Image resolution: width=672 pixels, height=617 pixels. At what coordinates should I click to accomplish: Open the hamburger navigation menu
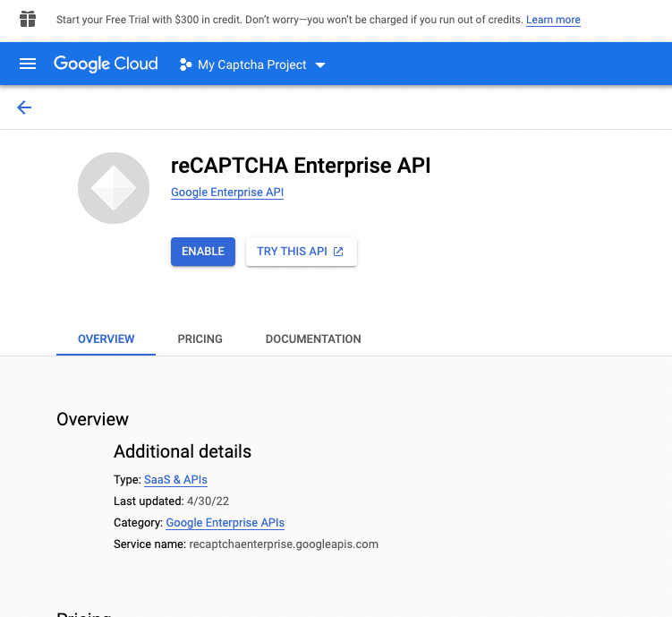coord(28,64)
